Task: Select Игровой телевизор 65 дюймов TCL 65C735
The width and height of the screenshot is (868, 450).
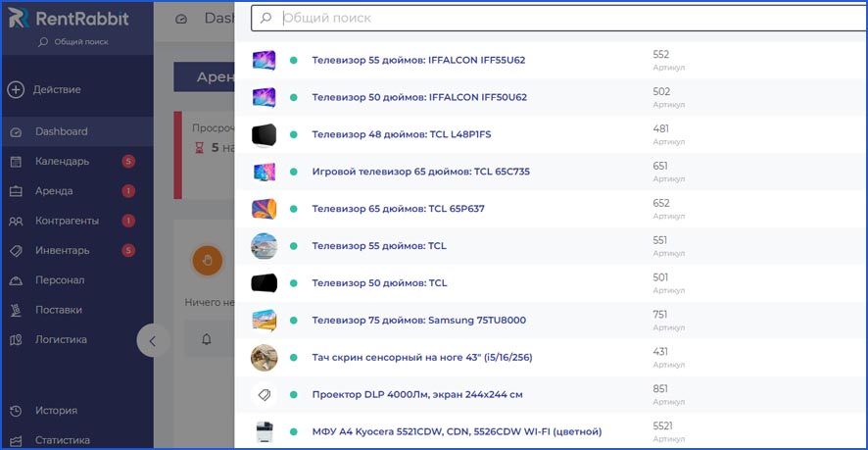Action: click(420, 172)
